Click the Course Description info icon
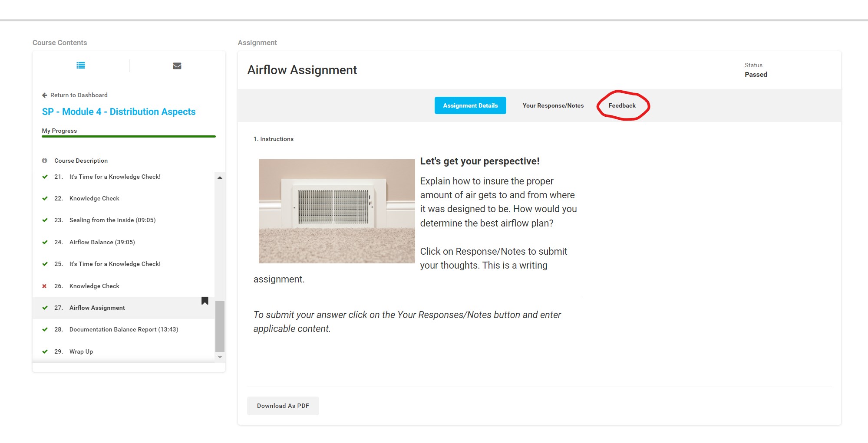This screenshot has height=443, width=868. 44,161
